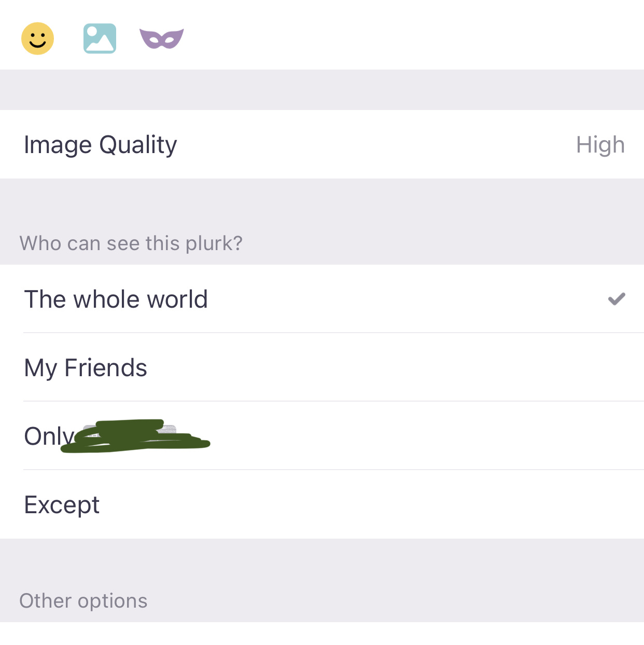
Task: Open the emoticon picker smiley icon
Action: click(37, 38)
